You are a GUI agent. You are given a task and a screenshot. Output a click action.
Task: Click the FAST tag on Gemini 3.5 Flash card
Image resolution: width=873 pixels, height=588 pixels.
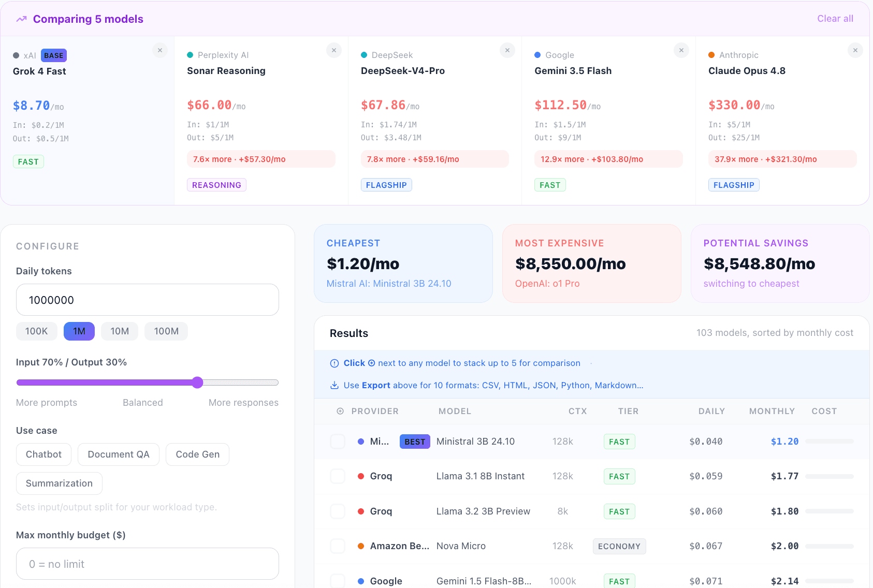pyautogui.click(x=550, y=185)
